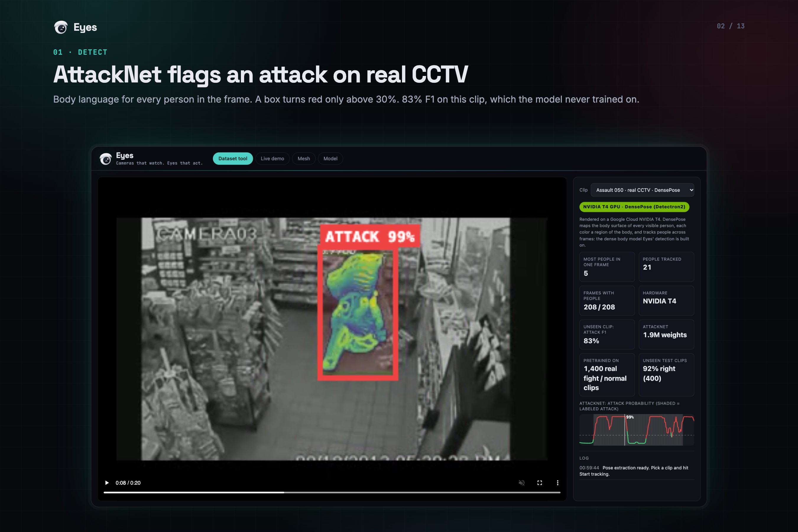
Task: Click the AttackNet 1.9M weights card
Action: click(x=666, y=335)
